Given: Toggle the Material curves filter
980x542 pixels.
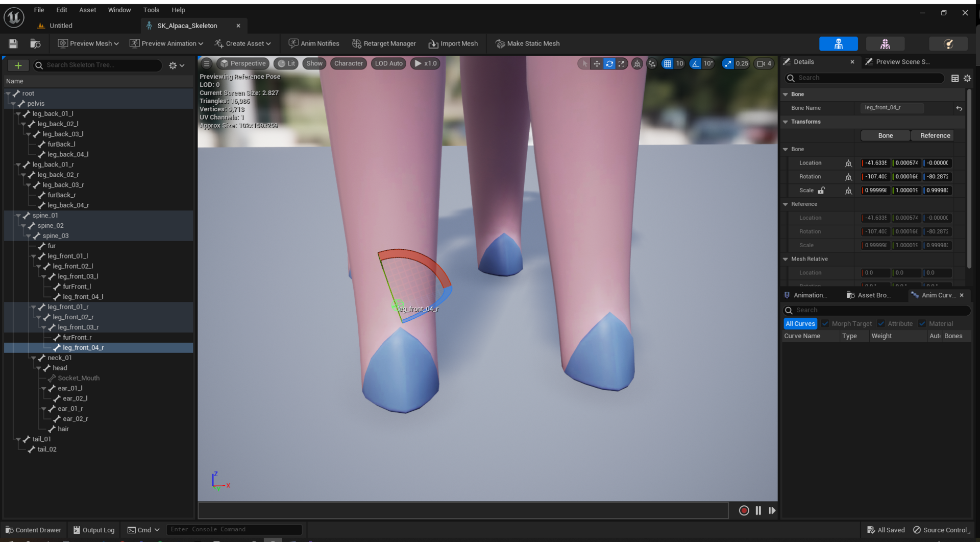Looking at the screenshot, I should point(922,323).
